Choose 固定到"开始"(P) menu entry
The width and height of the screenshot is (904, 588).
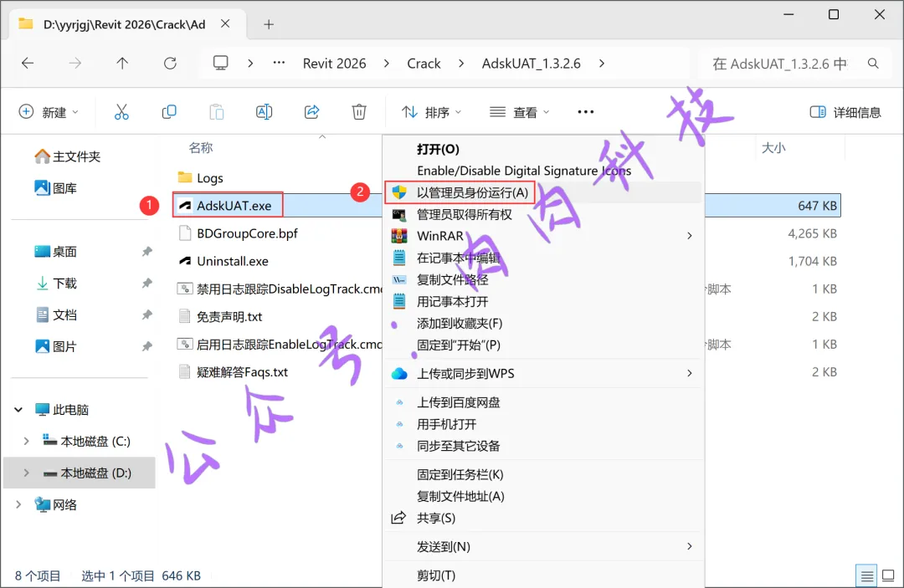[543, 345]
